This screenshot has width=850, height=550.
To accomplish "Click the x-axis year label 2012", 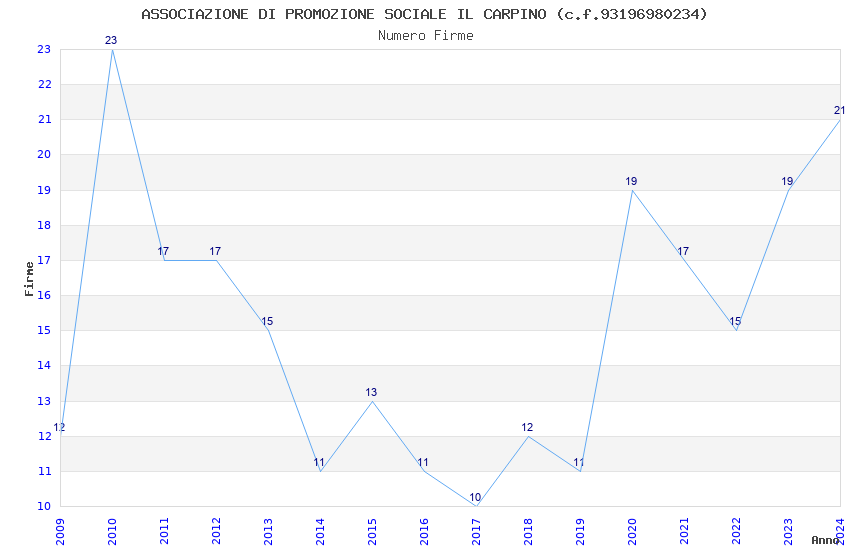I will point(216,532).
